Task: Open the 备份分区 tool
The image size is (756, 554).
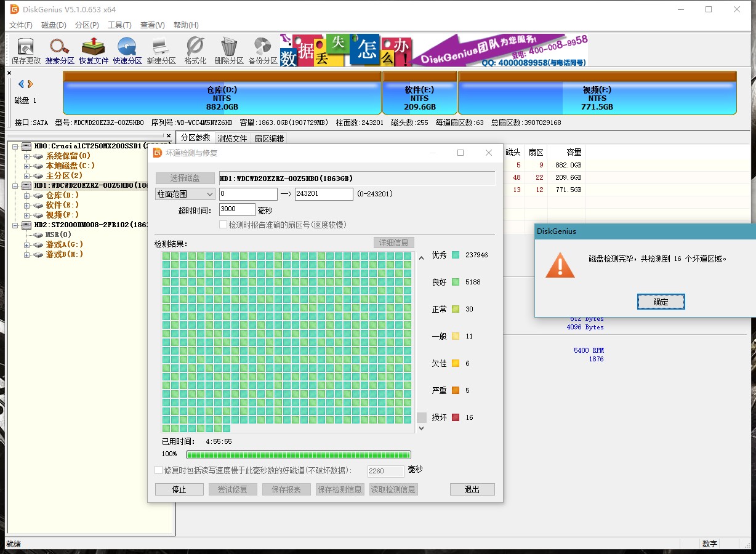Action: [x=263, y=51]
